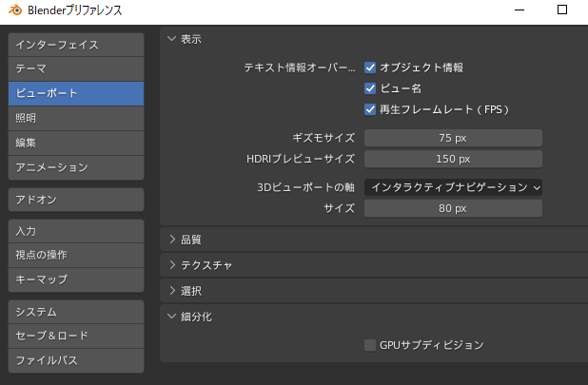Viewport: 588px width, 385px height.
Task: Uncheck the 再生フレームレート (FPS) checkbox
Action: point(370,109)
